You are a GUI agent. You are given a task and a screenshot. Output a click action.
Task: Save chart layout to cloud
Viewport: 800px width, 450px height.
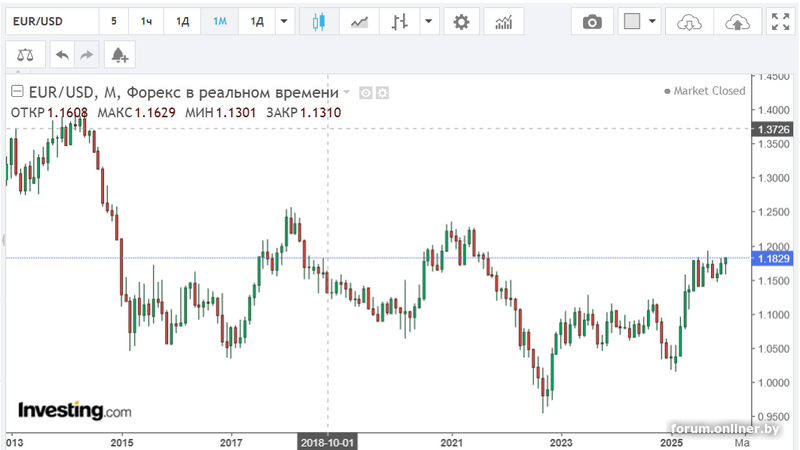coord(737,22)
